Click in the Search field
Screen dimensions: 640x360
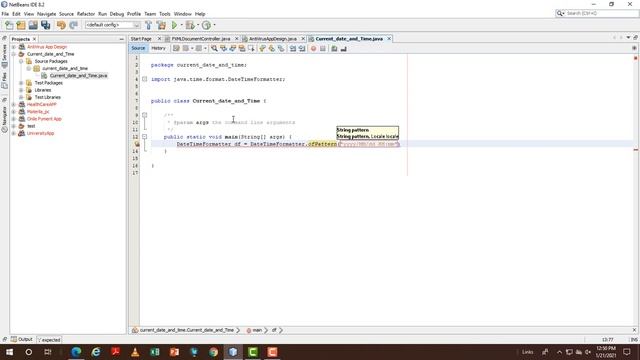tap(597, 13)
